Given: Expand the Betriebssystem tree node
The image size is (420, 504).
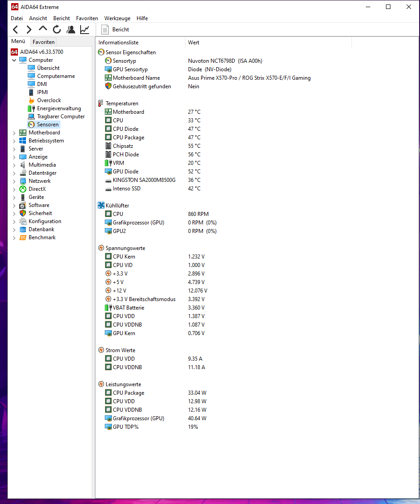Looking at the screenshot, I should tap(14, 141).
